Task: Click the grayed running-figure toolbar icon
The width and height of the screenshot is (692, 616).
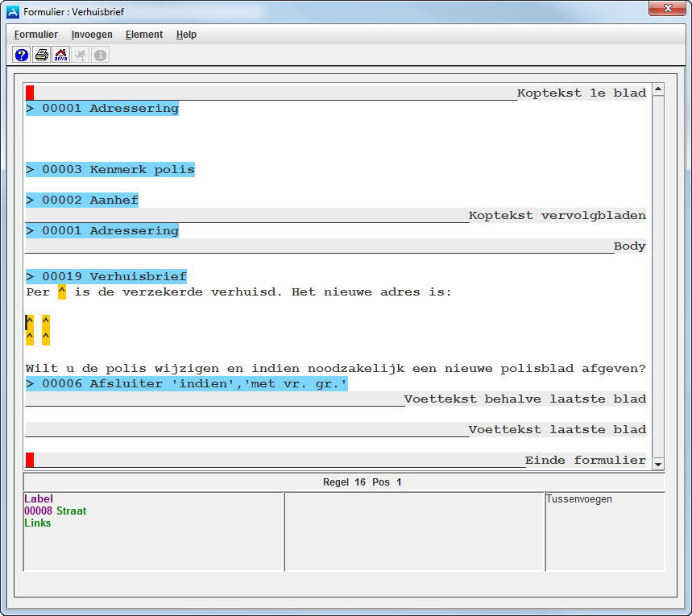Action: pos(80,54)
